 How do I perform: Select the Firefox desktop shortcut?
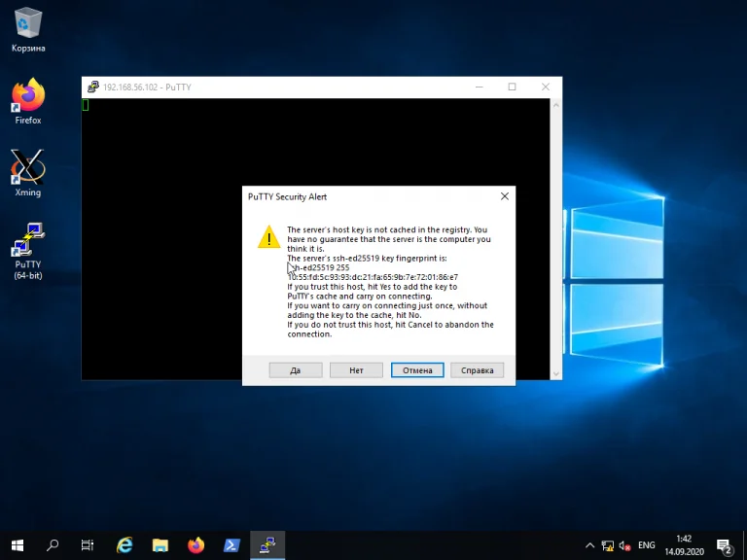[28, 101]
